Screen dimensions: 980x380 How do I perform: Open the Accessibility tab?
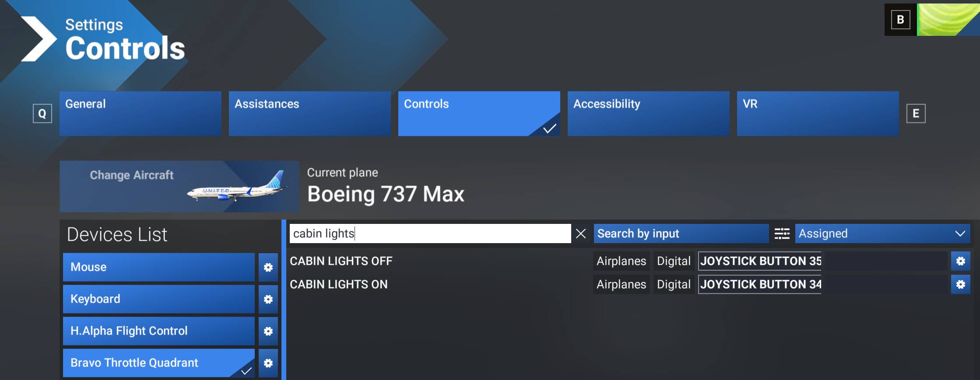click(x=648, y=114)
